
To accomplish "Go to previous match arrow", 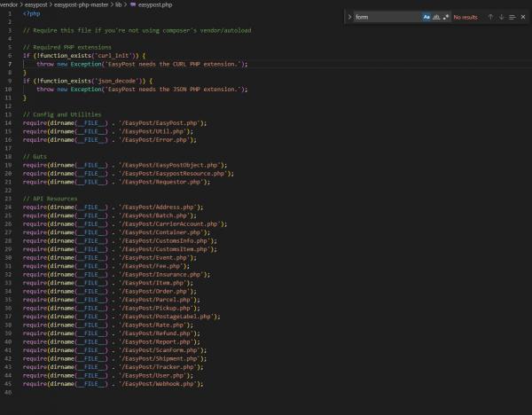I will click(x=490, y=17).
